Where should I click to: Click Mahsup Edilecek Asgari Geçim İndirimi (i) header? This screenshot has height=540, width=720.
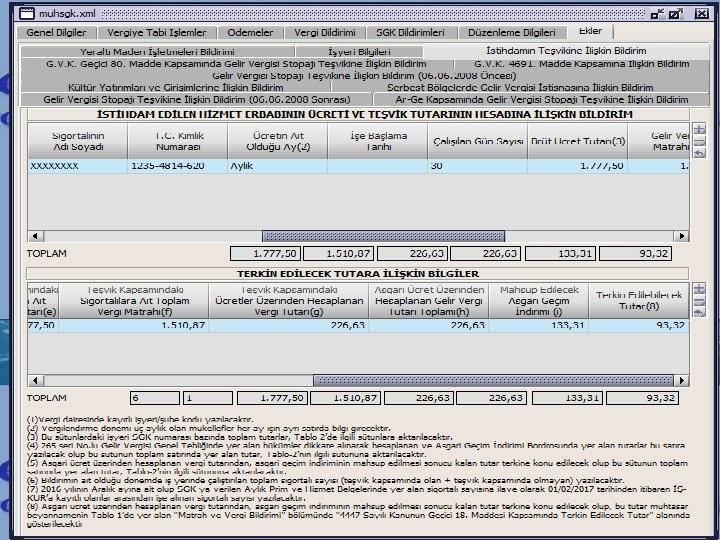(539, 301)
